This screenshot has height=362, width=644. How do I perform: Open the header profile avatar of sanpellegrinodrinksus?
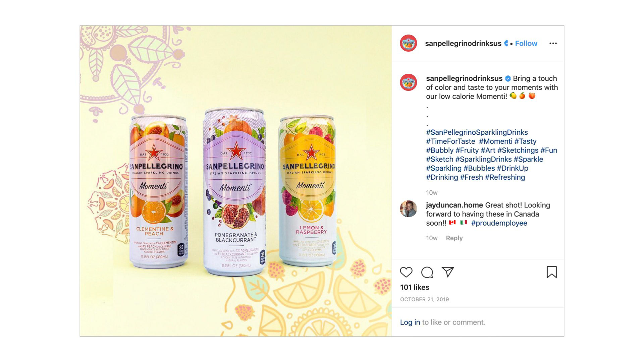[x=408, y=43]
